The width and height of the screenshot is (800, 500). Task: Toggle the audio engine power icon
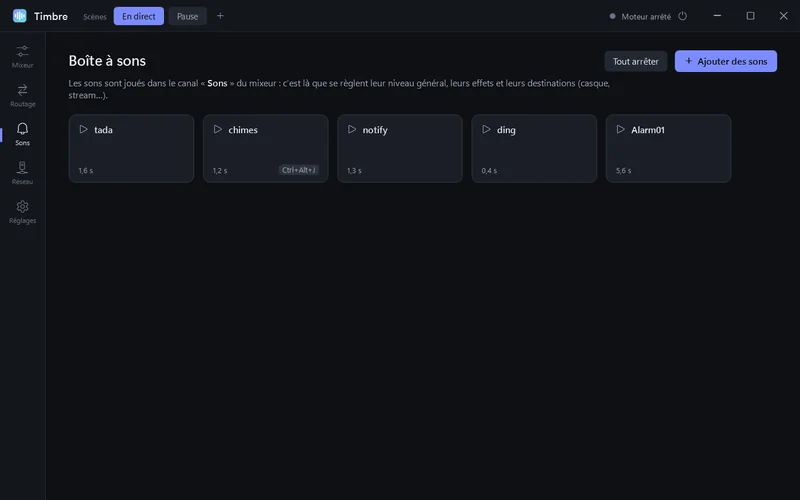coord(683,16)
